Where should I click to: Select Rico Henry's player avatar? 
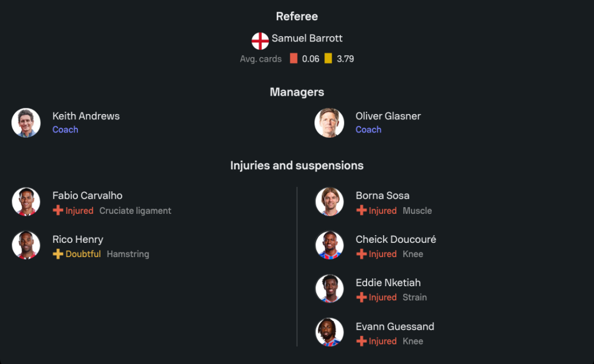(x=26, y=245)
